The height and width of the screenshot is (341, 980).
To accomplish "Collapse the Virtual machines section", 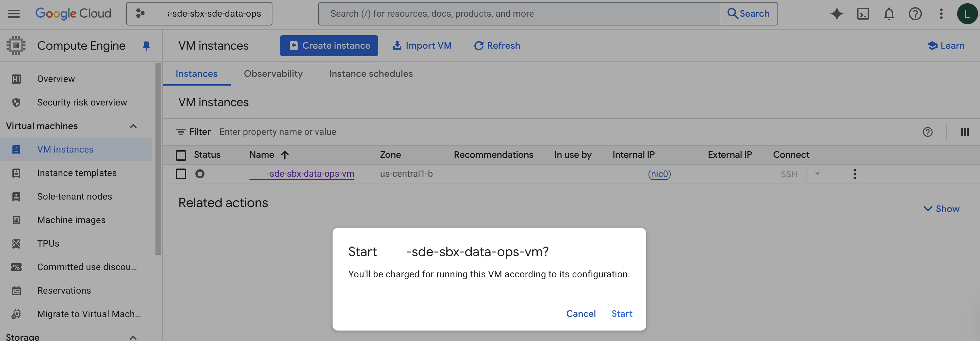I will pyautogui.click(x=133, y=126).
